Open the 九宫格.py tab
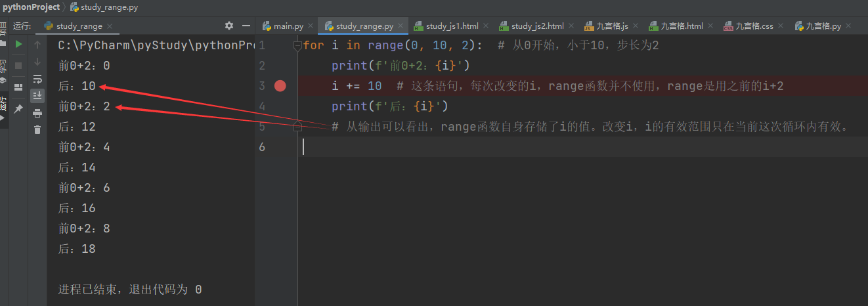 (823, 26)
